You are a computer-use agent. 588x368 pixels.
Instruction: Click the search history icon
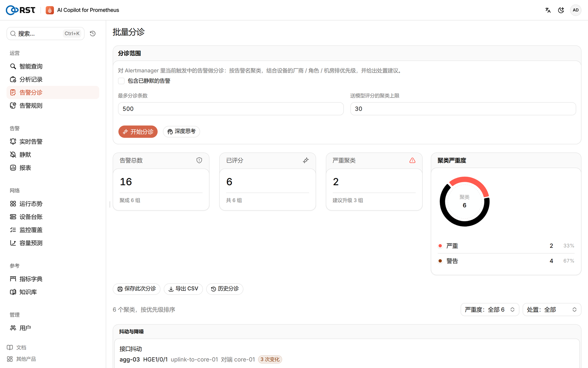tap(93, 33)
